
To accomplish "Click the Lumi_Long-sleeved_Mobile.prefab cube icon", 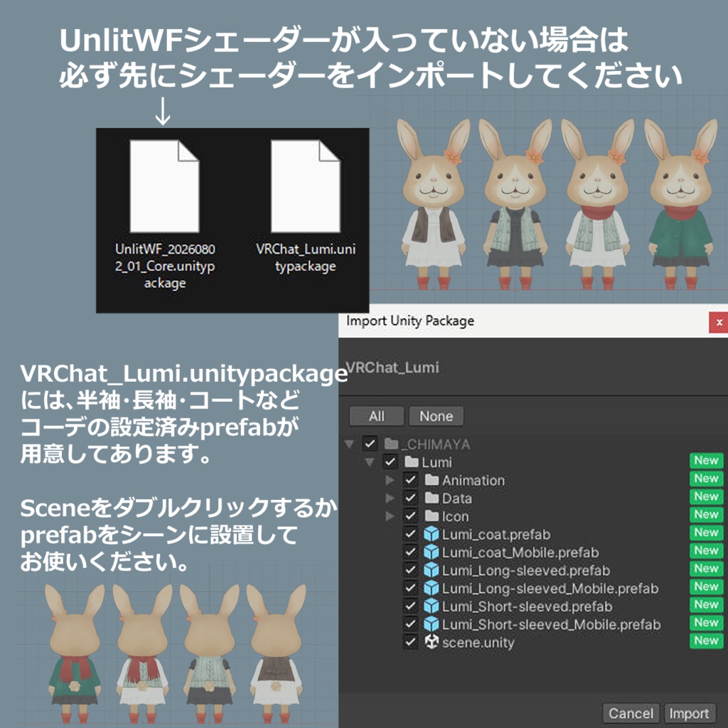I will pos(432,588).
